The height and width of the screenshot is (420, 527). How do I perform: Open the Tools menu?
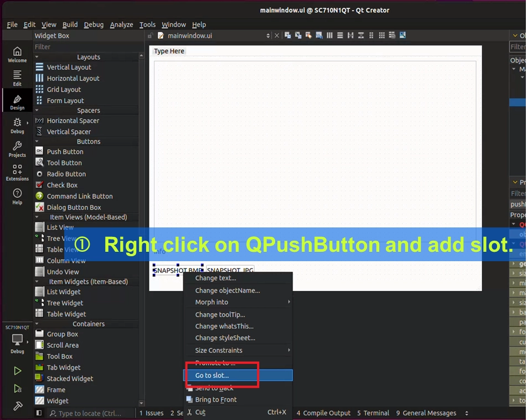(x=148, y=24)
